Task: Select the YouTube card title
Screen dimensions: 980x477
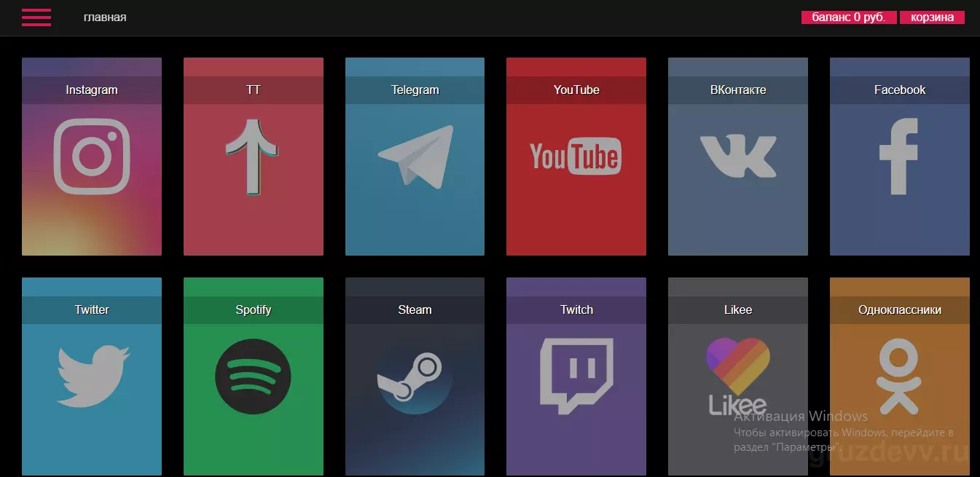Action: pos(576,90)
